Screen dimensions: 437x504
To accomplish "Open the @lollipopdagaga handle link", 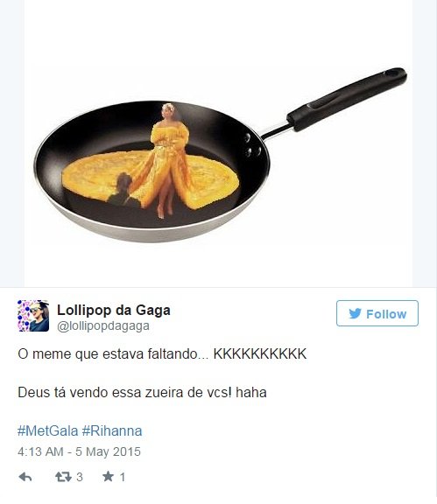I will click(103, 325).
